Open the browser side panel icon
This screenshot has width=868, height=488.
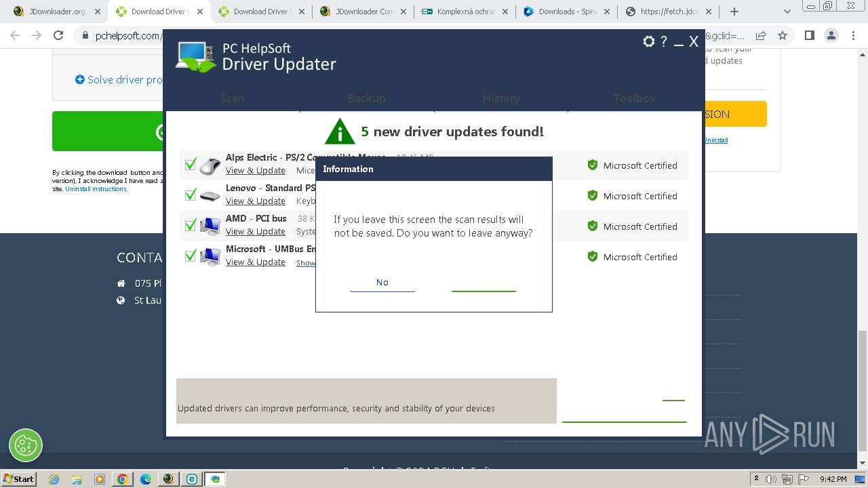point(809,35)
